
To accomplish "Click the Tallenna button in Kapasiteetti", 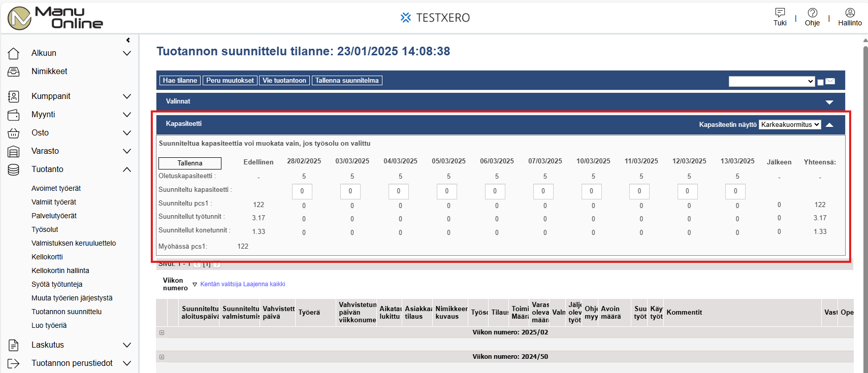I will (190, 163).
